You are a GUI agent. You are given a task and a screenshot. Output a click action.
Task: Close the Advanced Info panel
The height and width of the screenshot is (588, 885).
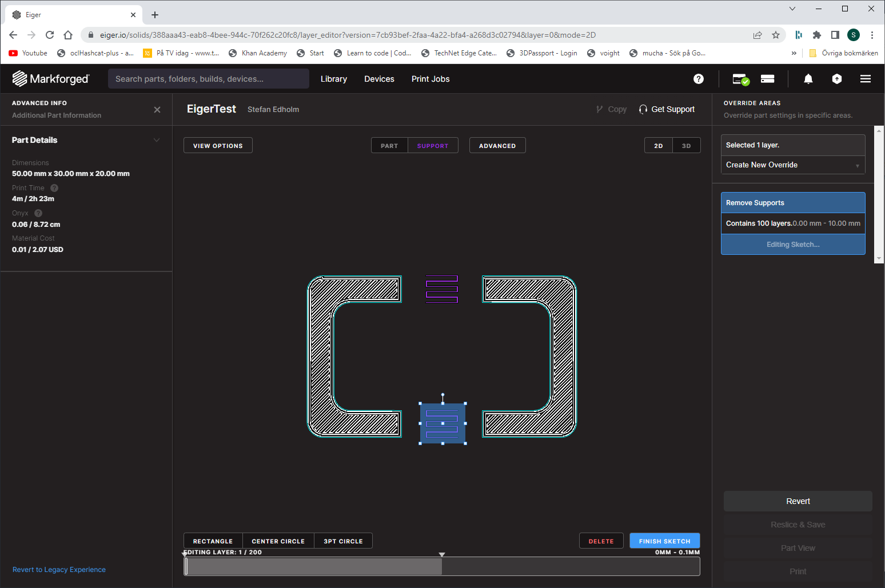tap(157, 110)
